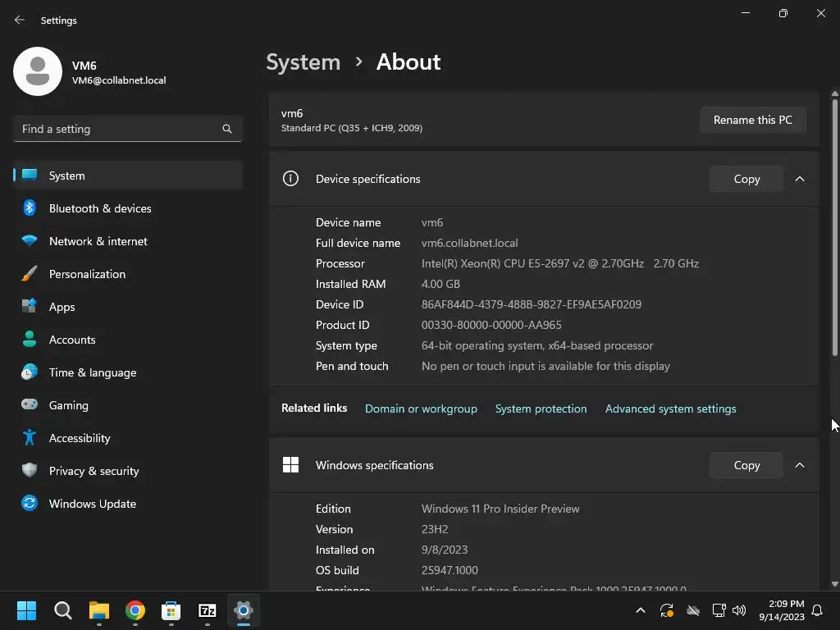Click the System monitor icon in sidebar

click(30, 176)
